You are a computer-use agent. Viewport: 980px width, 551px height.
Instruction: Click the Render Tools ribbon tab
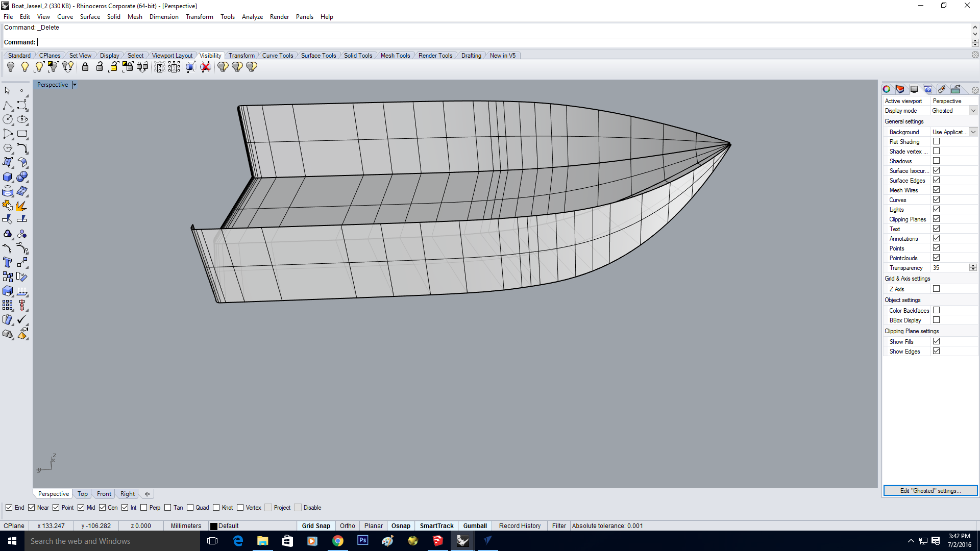[x=434, y=55]
